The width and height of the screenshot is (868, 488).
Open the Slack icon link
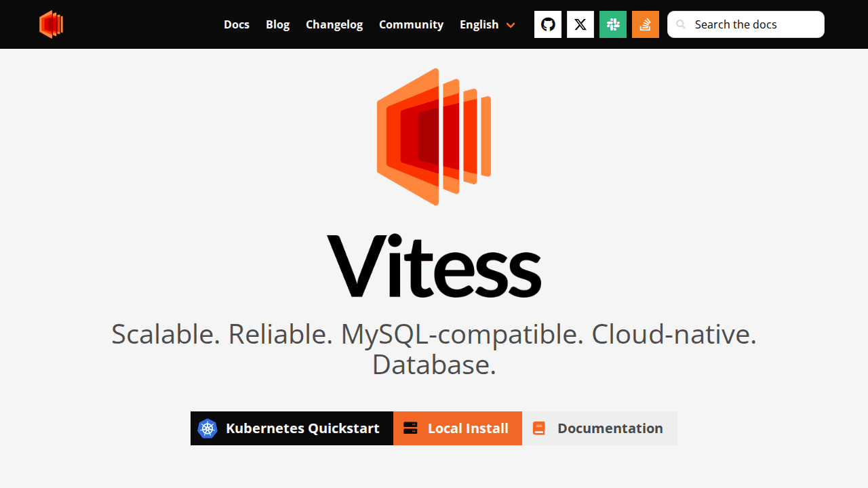pos(613,24)
